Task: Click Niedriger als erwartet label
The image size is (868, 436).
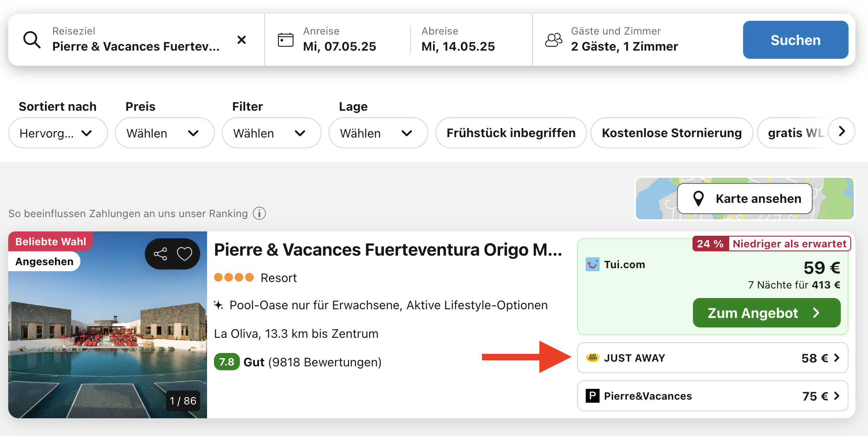Action: click(x=789, y=244)
